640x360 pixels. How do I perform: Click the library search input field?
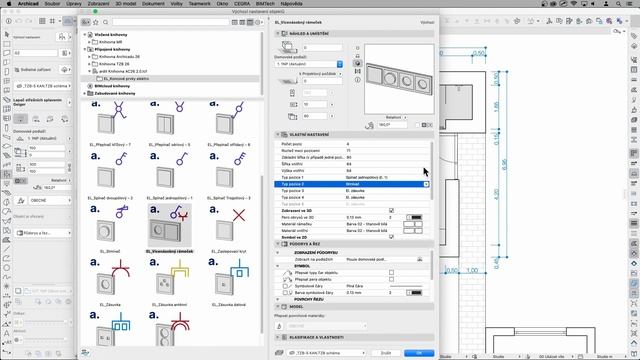coord(171,22)
